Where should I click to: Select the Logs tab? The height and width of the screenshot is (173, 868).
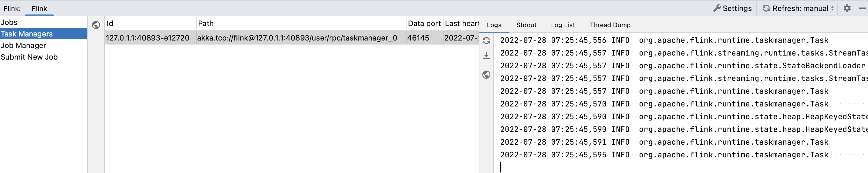(x=494, y=25)
